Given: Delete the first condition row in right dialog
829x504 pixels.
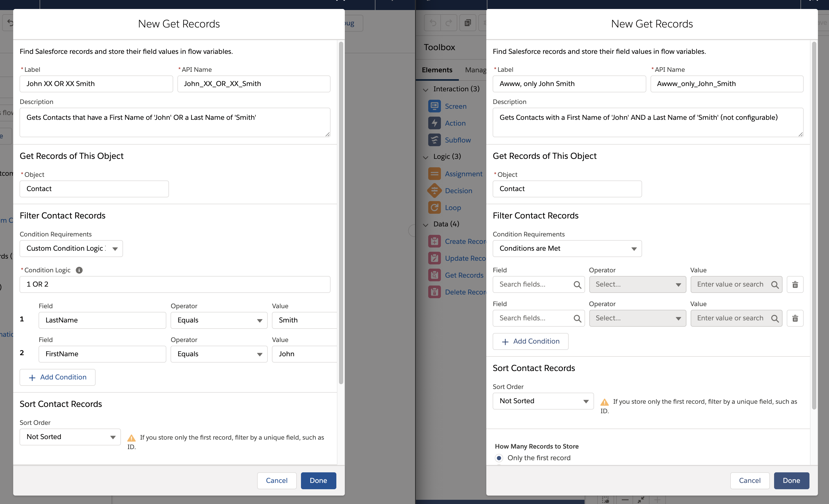Looking at the screenshot, I should (795, 284).
